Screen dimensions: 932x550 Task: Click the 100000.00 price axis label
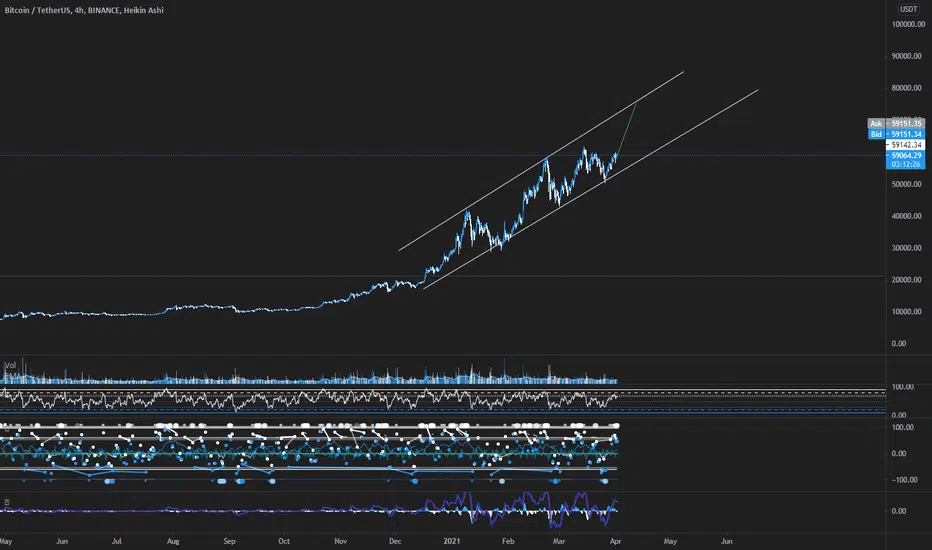pos(908,24)
